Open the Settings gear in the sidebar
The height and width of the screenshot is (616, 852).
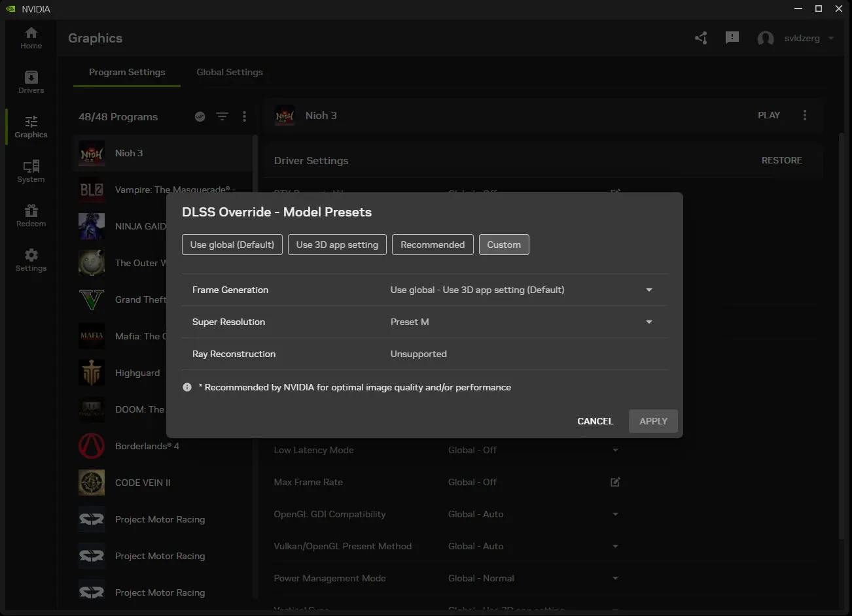point(31,260)
